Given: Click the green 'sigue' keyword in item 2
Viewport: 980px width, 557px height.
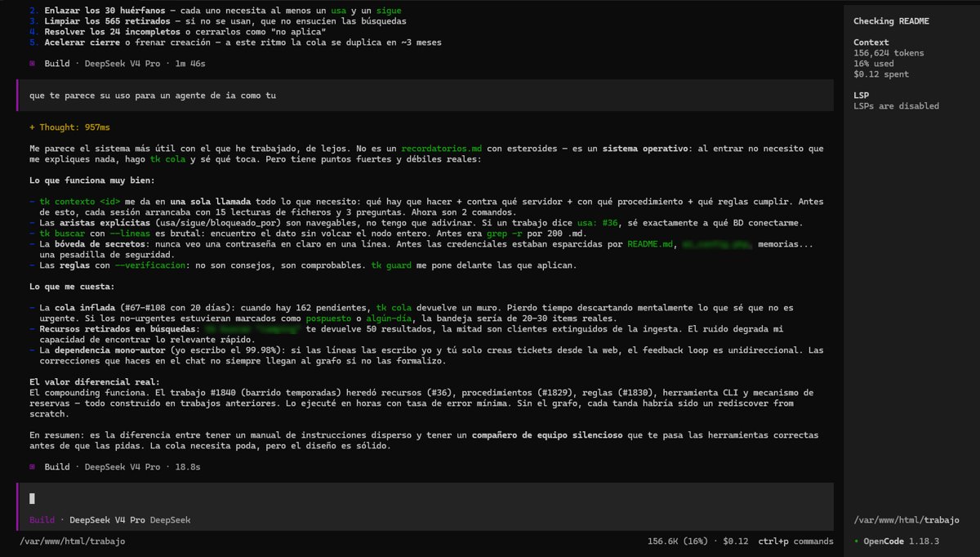Looking at the screenshot, I should pyautogui.click(x=389, y=11).
